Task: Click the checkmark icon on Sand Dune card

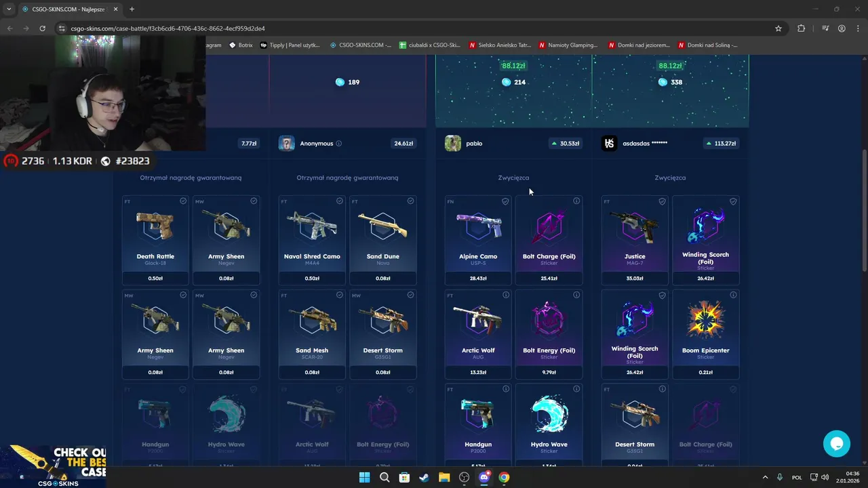Action: (410, 201)
